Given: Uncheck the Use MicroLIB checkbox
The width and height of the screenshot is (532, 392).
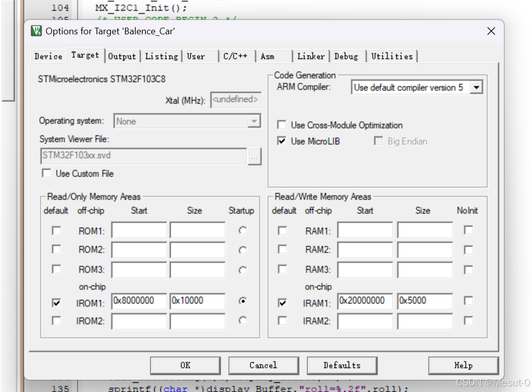Looking at the screenshot, I should click(x=281, y=141).
